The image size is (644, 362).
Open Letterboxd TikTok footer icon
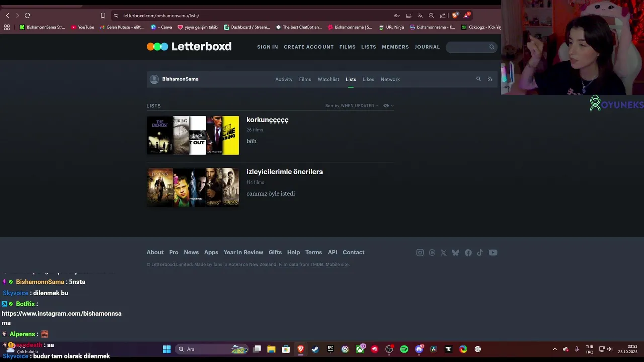[x=480, y=253]
